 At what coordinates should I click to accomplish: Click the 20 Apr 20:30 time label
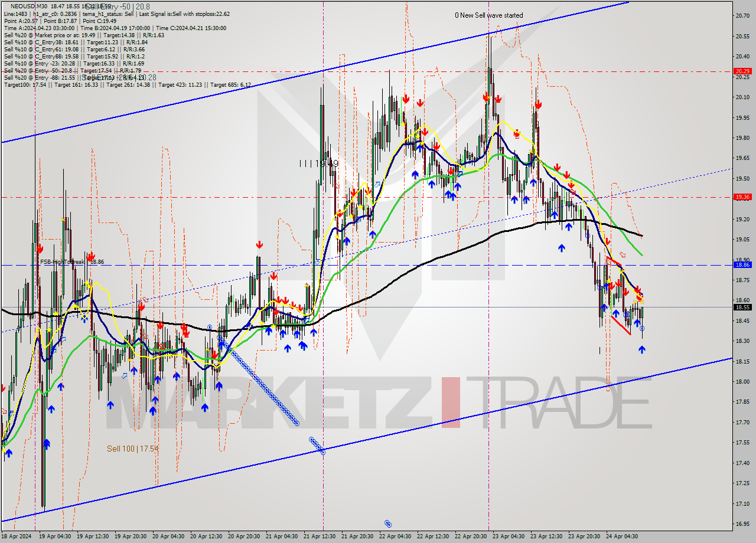[244, 537]
